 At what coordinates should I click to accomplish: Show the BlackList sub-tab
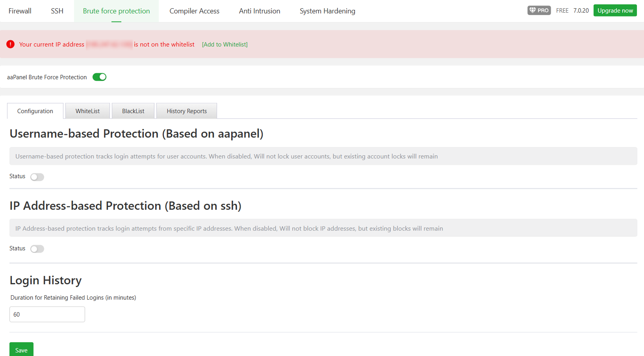tap(133, 111)
